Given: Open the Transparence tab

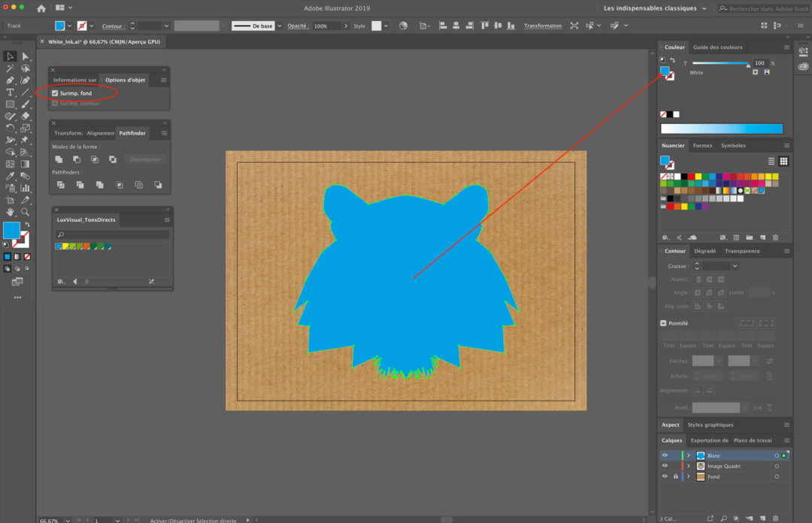Looking at the screenshot, I should click(741, 251).
